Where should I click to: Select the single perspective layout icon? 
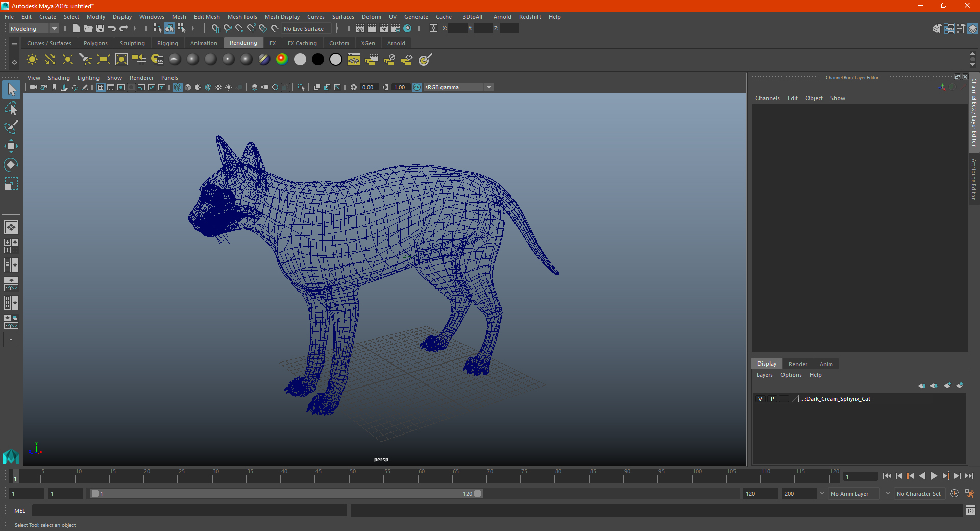pos(11,227)
